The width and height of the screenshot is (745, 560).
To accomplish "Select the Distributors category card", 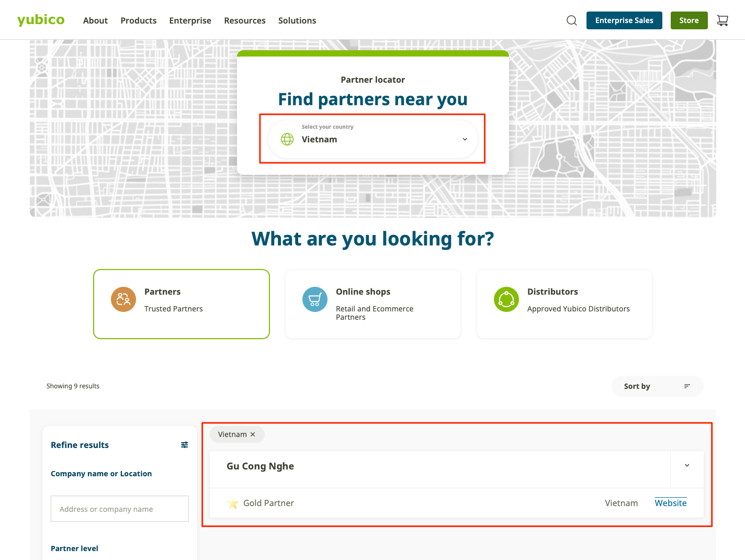I will tap(564, 304).
